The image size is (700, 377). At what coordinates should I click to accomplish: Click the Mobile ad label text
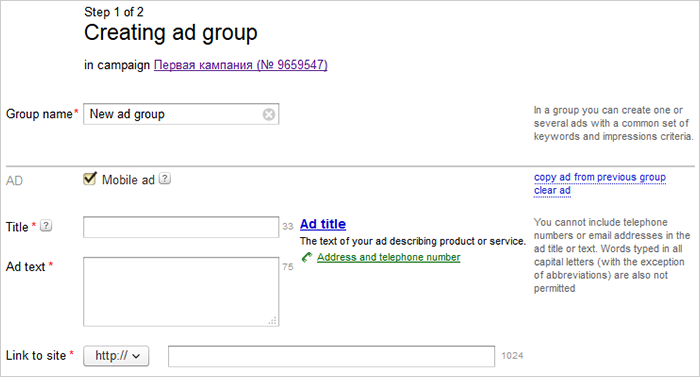coord(128,180)
